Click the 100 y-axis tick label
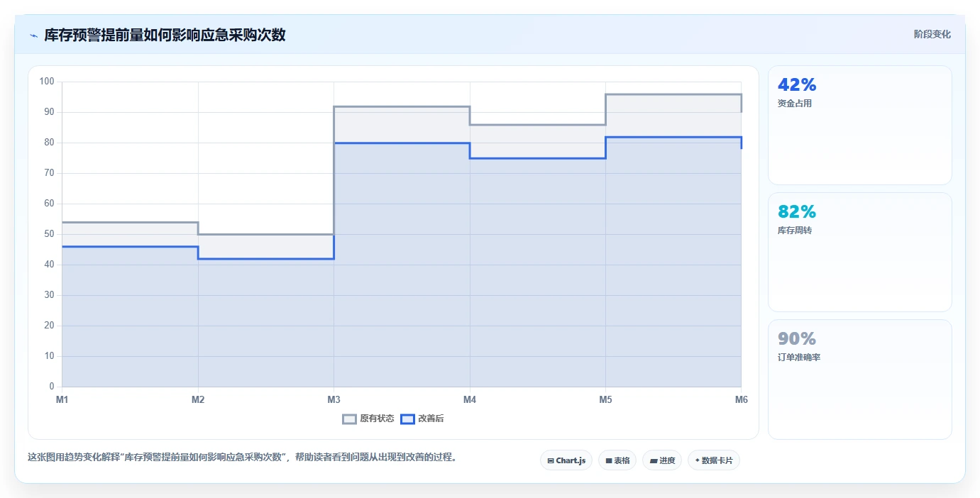Image resolution: width=980 pixels, height=498 pixels. coord(47,82)
